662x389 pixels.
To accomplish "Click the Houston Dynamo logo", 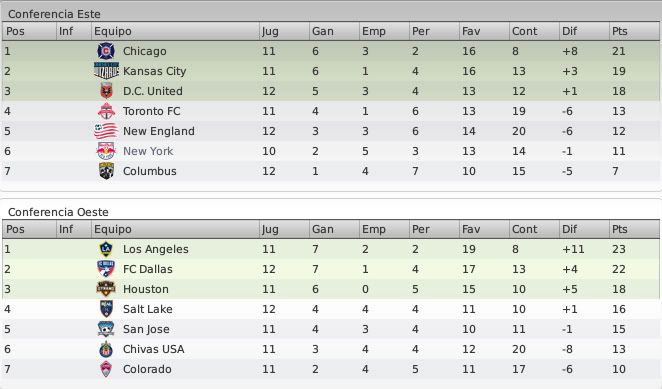I will tap(106, 289).
